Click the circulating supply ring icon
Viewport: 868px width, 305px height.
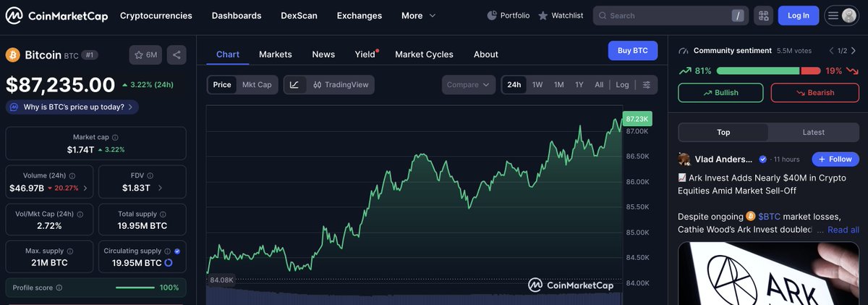click(x=169, y=263)
